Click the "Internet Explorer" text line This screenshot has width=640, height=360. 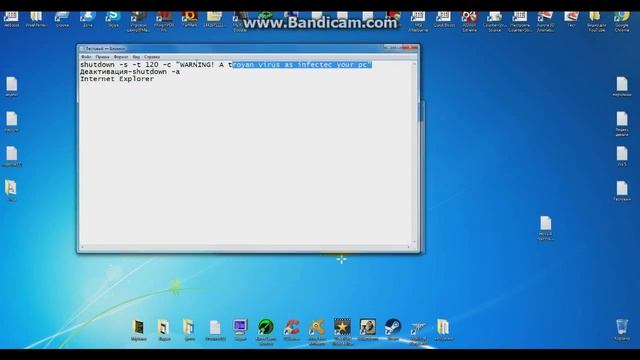117,79
